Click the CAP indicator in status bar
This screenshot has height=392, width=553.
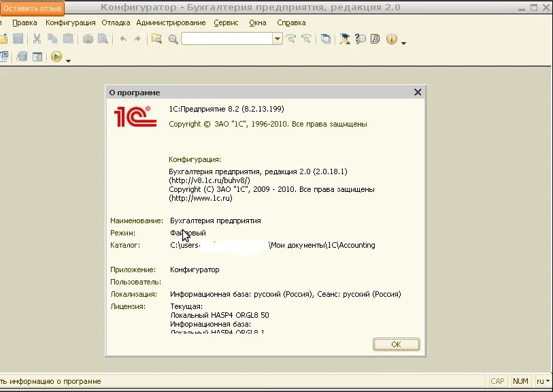point(498,381)
